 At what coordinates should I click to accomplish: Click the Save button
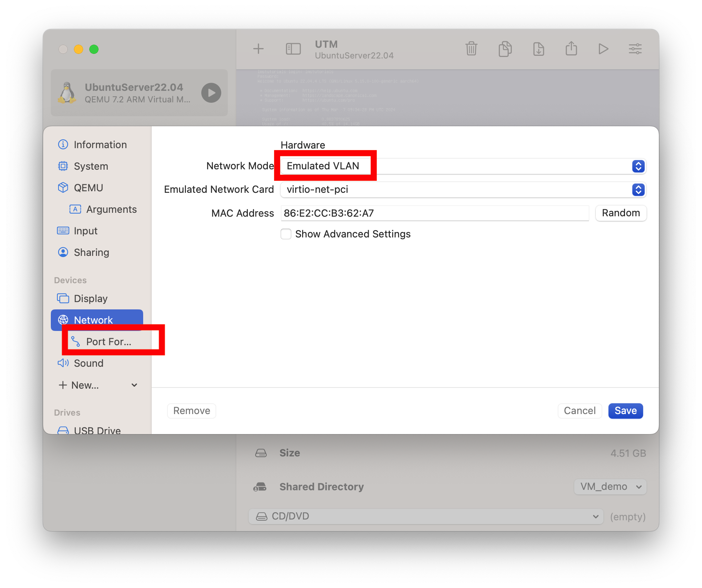[625, 411]
